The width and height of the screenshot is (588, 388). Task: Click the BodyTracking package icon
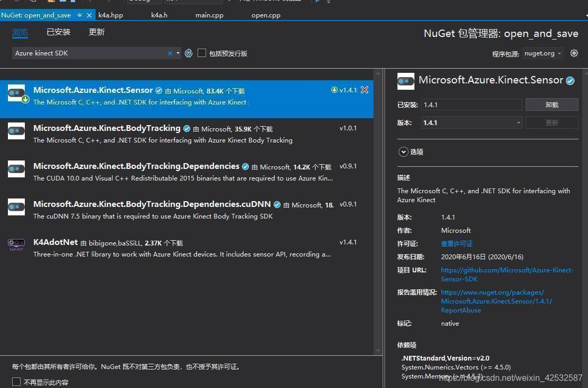16,131
